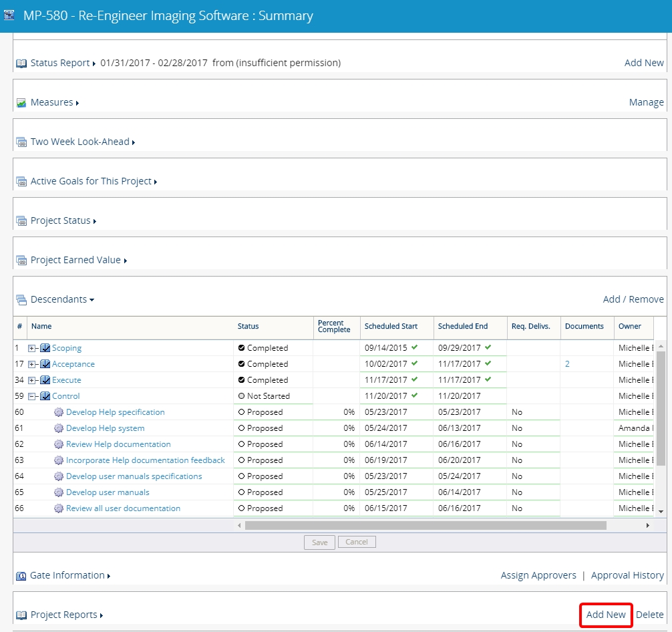Click the project icon in the title bar
Screen dimensions: 672x632
click(x=9, y=15)
